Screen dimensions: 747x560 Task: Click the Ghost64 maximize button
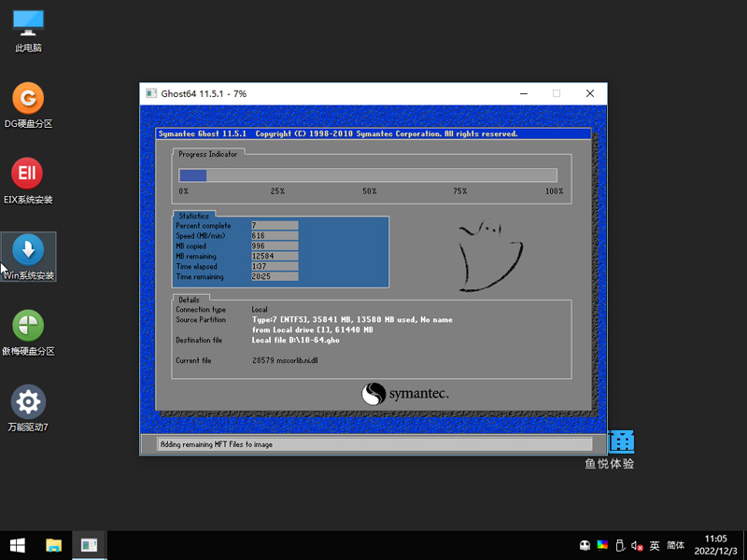[557, 94]
